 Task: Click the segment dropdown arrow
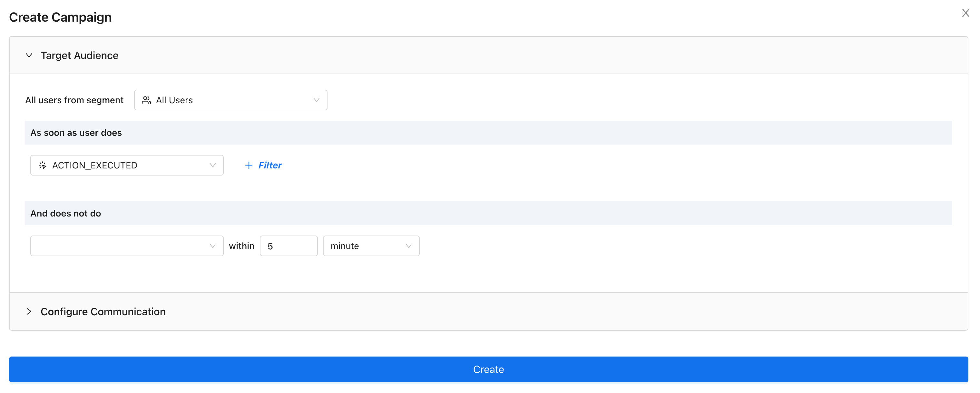pos(316,100)
